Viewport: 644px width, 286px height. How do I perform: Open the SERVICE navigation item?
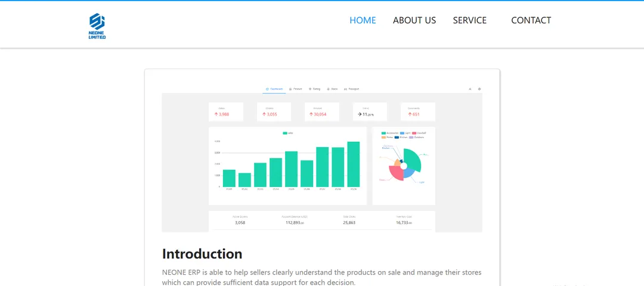click(470, 20)
